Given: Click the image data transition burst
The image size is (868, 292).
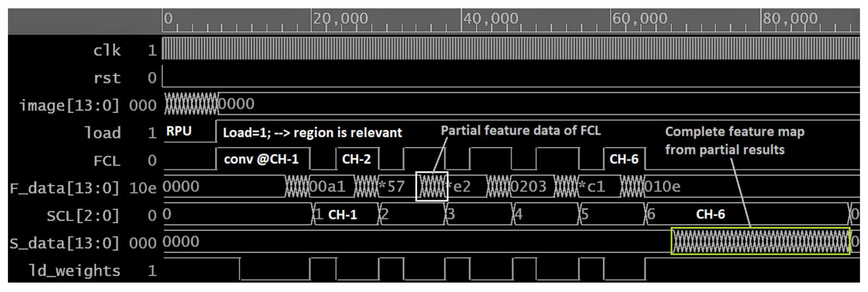Looking at the screenshot, I should coord(191,104).
